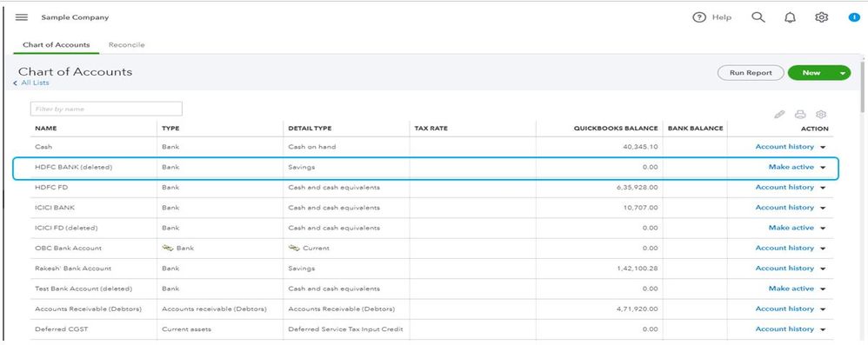This screenshot has height=345, width=868.
Task: Open Account history for HDFC FD
Action: tap(785, 187)
